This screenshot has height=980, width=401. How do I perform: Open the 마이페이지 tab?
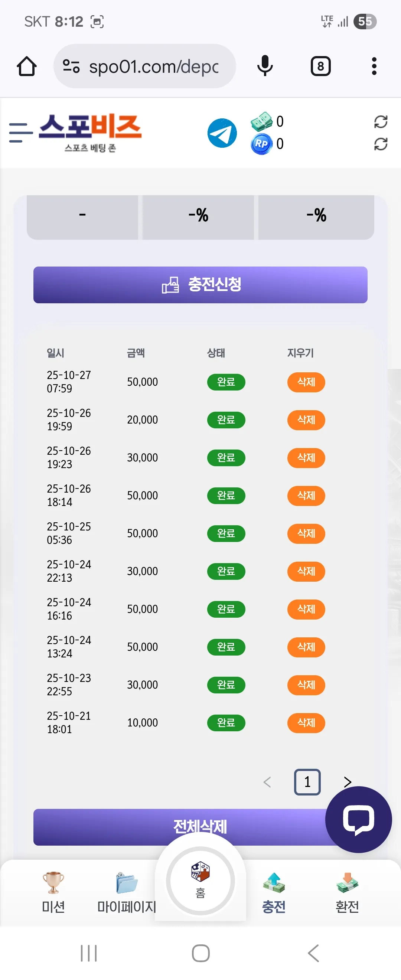coord(127,892)
